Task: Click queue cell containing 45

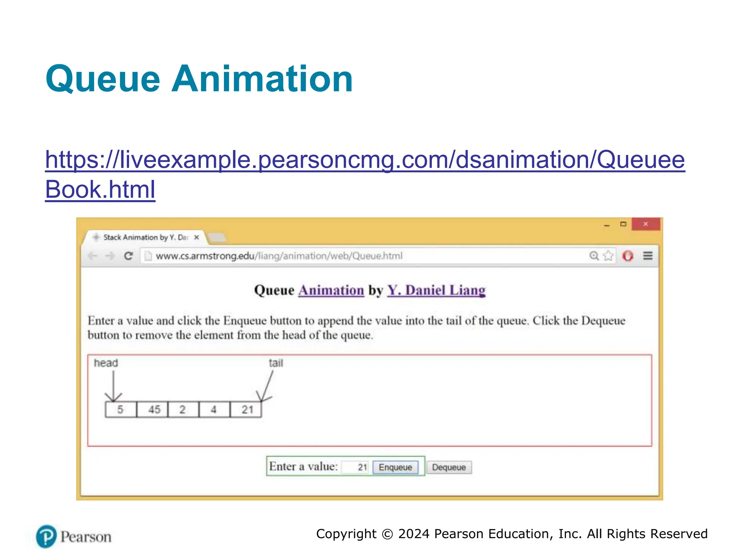Action: pos(152,409)
